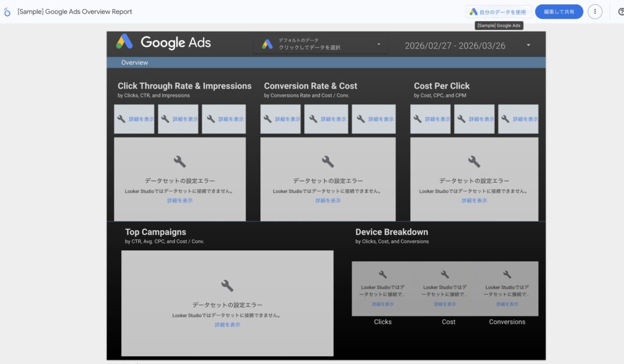Click the Google Ads logo in report header

tap(163, 43)
